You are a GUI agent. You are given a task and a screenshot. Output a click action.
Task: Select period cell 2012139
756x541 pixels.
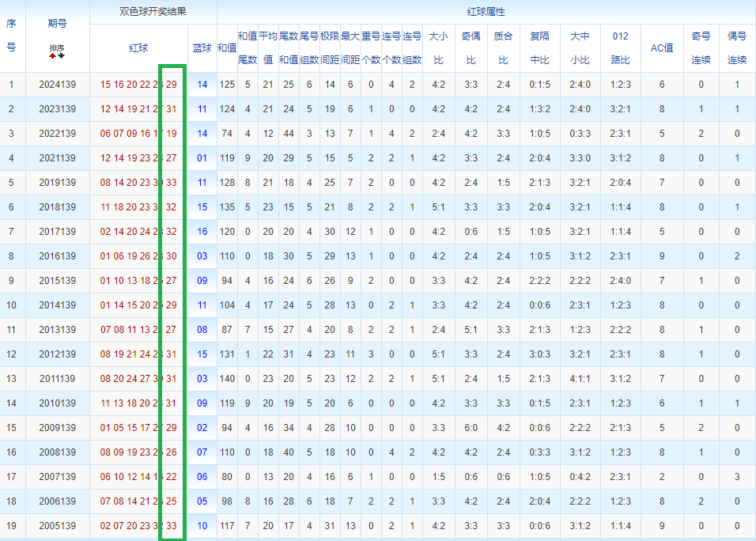point(58,354)
